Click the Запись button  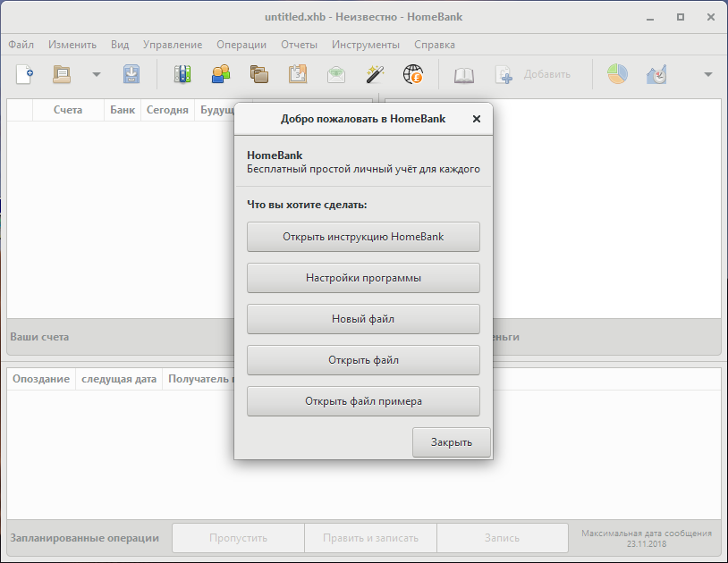coord(503,538)
